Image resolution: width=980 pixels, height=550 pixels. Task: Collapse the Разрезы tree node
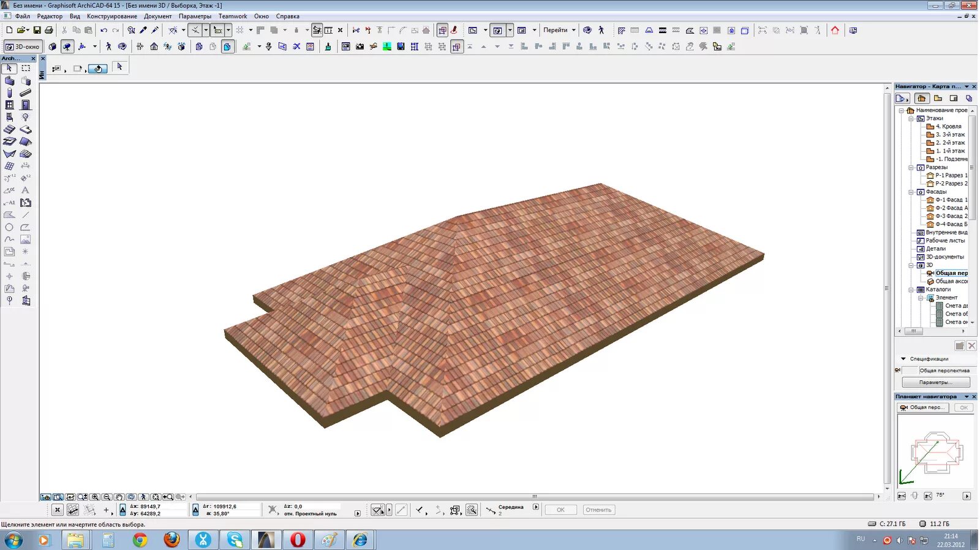911,167
